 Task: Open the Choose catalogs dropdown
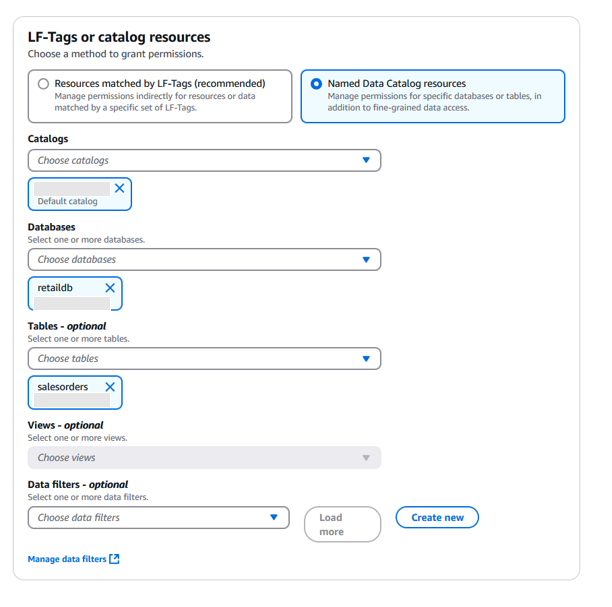click(190, 160)
